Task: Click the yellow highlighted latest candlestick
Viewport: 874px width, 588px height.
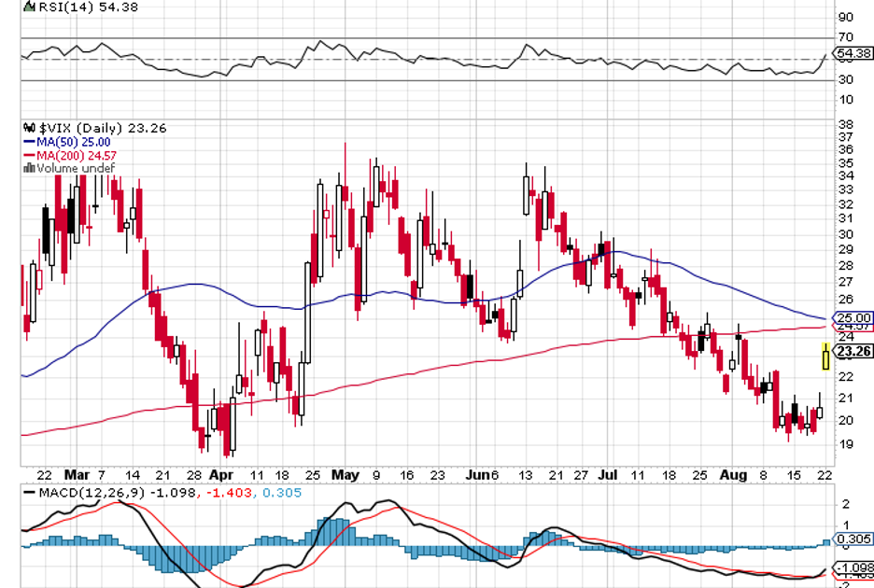Action: 825,356
